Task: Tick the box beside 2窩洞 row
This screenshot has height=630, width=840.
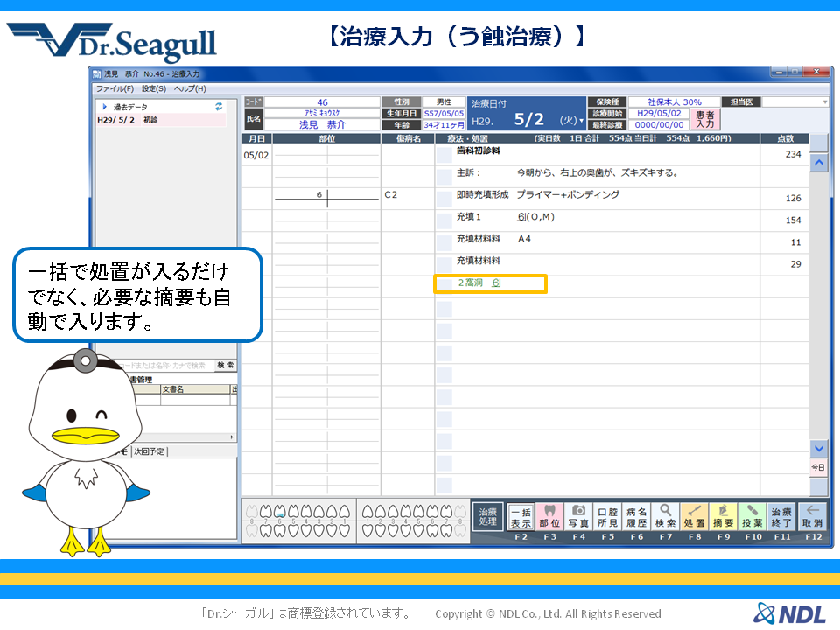Action: click(444, 287)
